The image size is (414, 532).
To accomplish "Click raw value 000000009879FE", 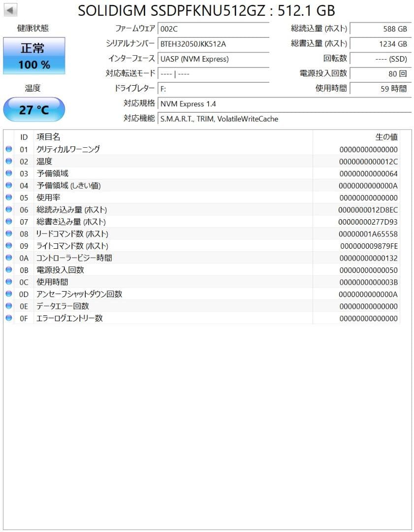I will point(369,246).
